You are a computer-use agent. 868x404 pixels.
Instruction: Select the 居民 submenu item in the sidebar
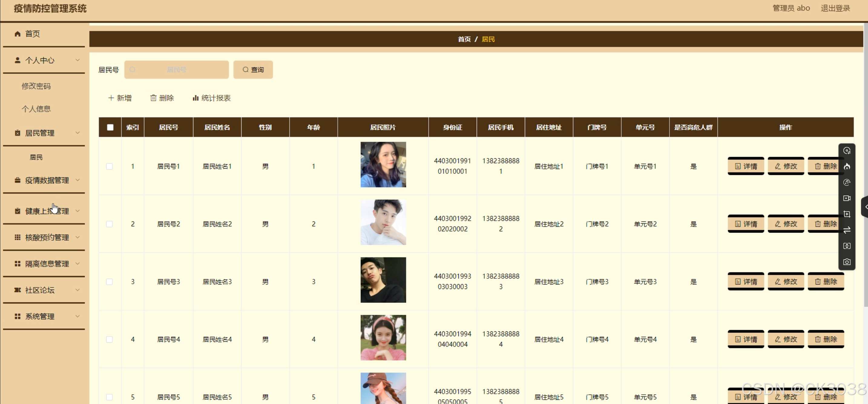click(36, 157)
